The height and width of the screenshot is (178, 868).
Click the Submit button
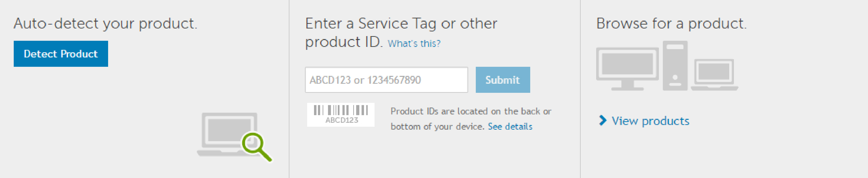pyautogui.click(x=503, y=80)
